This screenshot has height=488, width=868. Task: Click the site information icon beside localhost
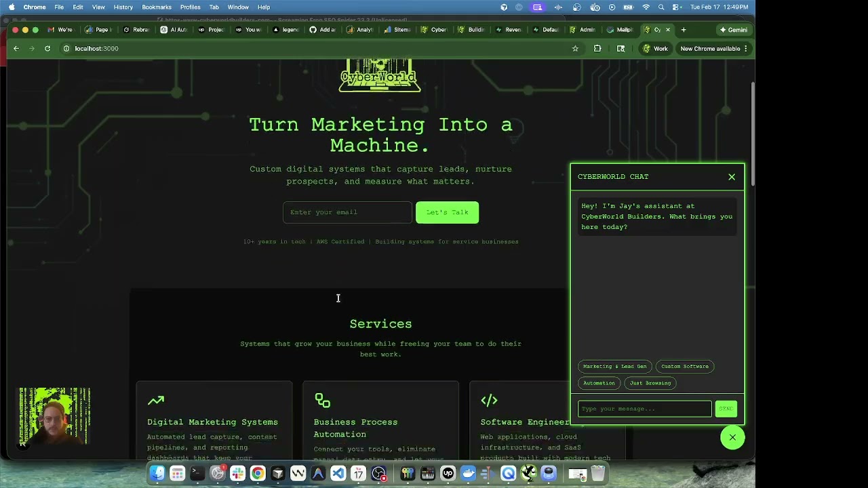[66, 49]
